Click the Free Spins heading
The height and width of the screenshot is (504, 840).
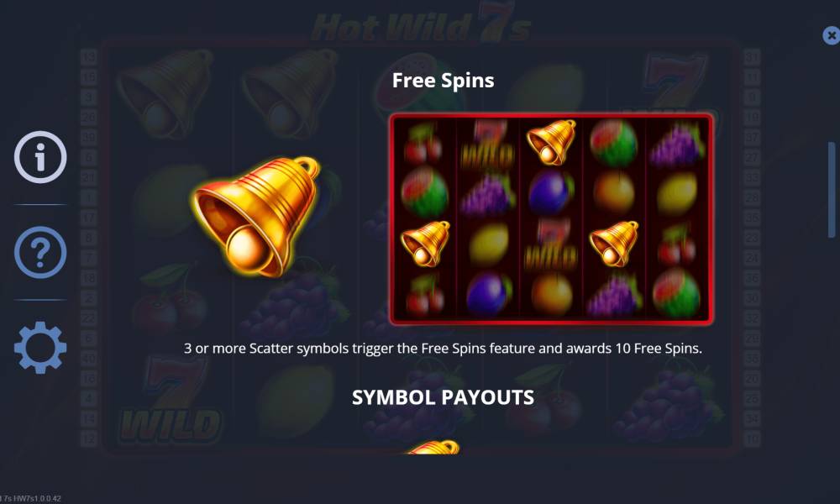443,81
